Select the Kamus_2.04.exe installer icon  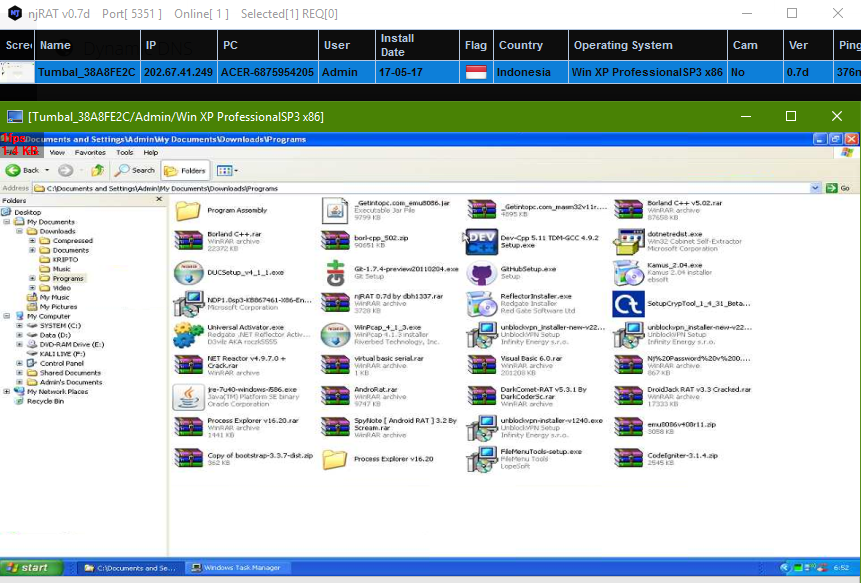pos(628,272)
